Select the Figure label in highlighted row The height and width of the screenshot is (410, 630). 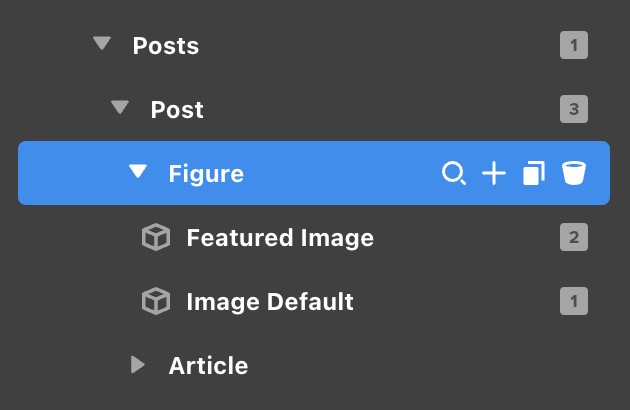click(x=206, y=174)
